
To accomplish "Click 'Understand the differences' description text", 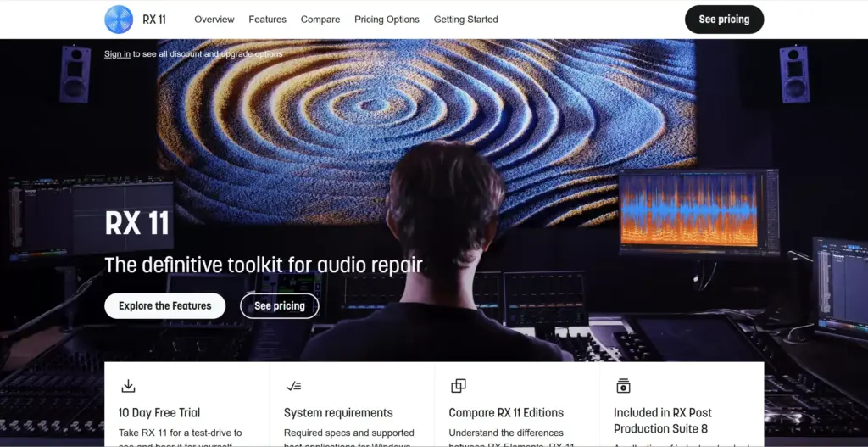I will [x=506, y=433].
